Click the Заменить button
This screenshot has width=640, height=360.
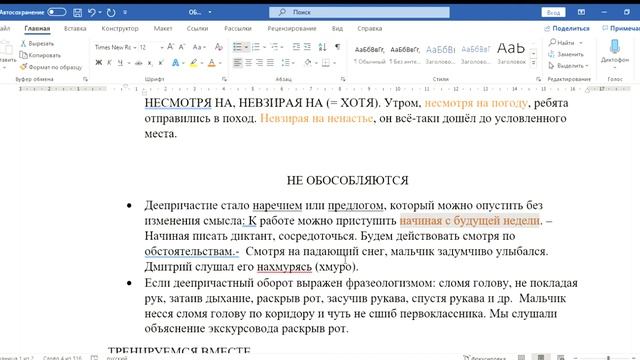tap(566, 54)
